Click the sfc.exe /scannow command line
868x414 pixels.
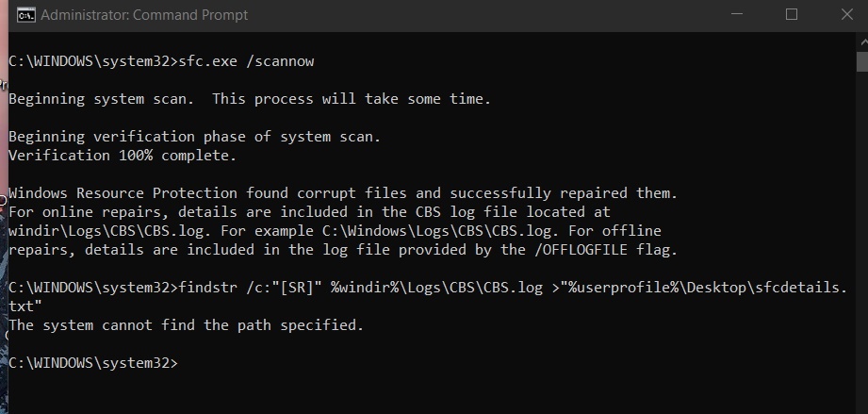161,61
